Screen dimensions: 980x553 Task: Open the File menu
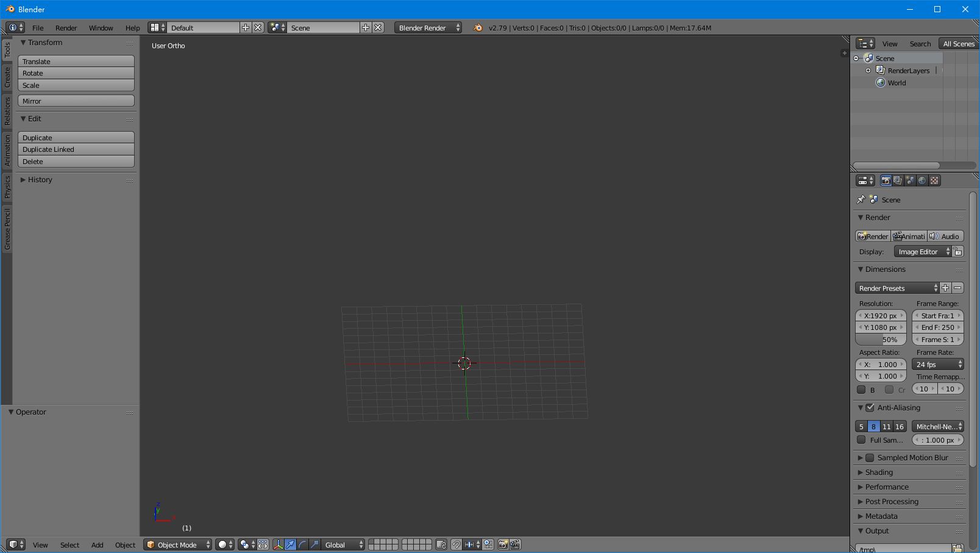(38, 27)
